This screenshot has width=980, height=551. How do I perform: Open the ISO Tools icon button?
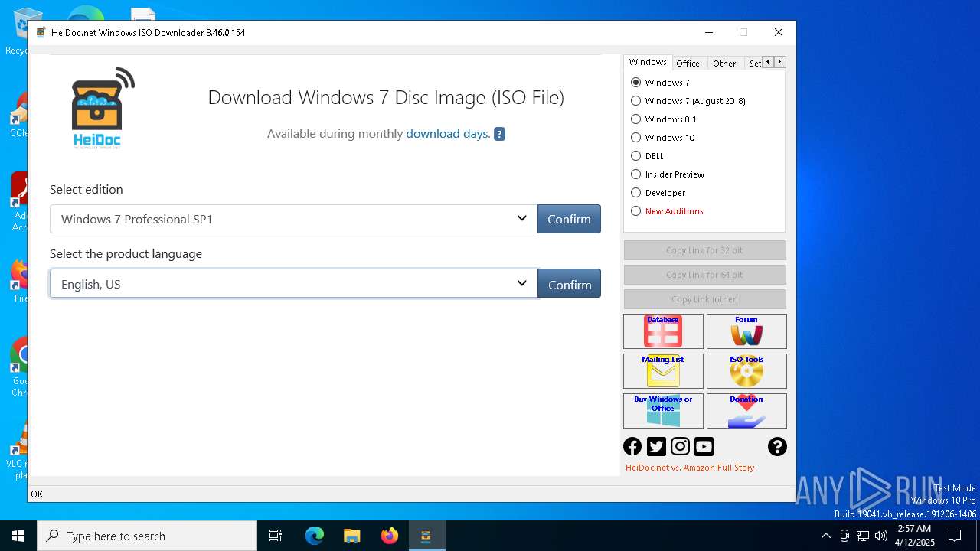(746, 371)
